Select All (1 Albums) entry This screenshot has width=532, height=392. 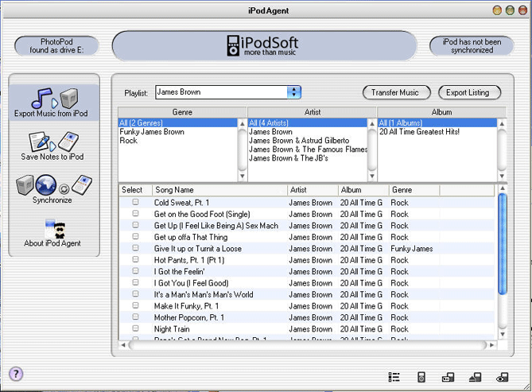point(437,123)
